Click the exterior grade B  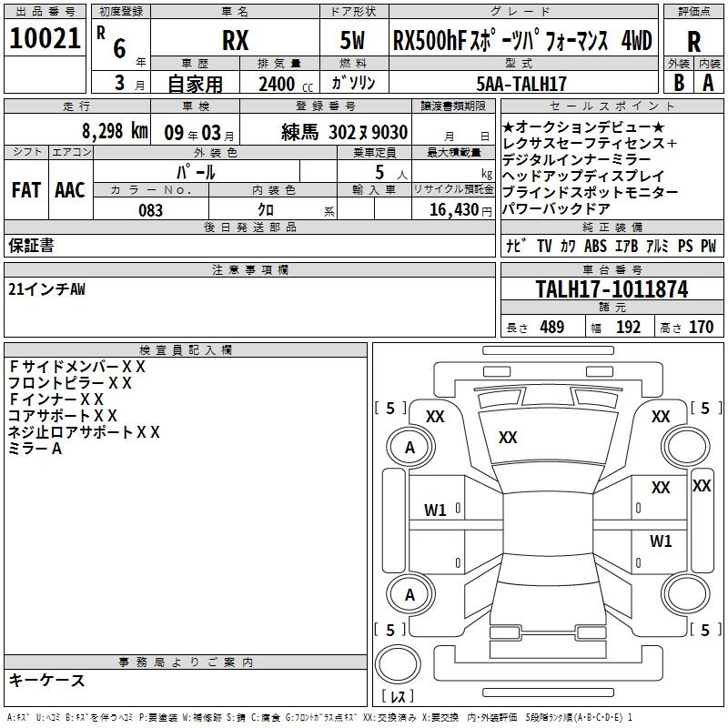click(679, 83)
